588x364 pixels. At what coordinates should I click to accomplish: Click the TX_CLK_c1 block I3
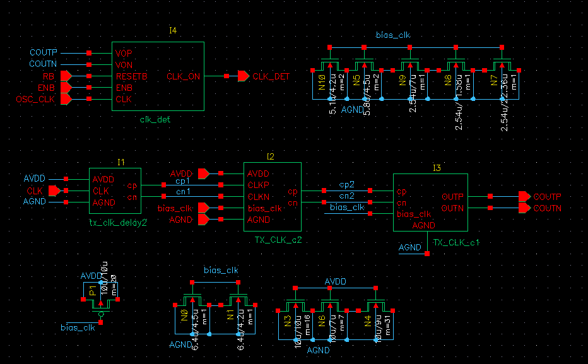point(430,203)
